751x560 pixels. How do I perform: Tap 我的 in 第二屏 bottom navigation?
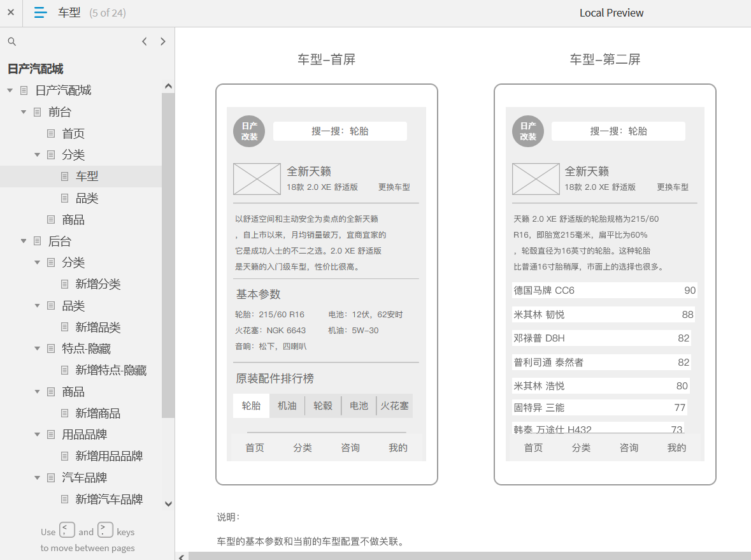point(676,448)
